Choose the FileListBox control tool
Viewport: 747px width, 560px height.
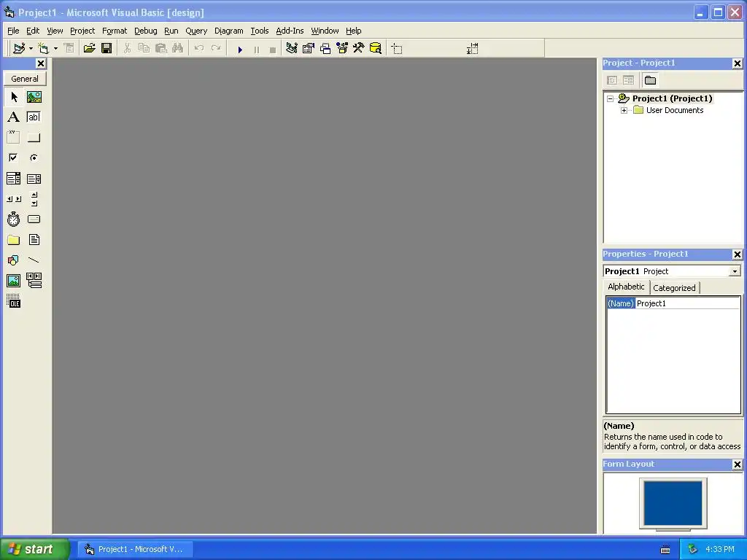(34, 240)
